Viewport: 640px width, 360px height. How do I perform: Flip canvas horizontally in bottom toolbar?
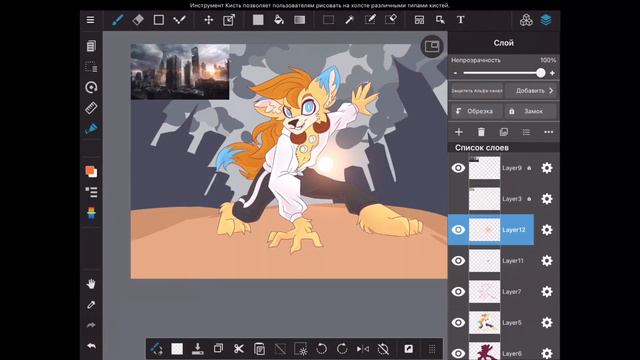click(362, 349)
